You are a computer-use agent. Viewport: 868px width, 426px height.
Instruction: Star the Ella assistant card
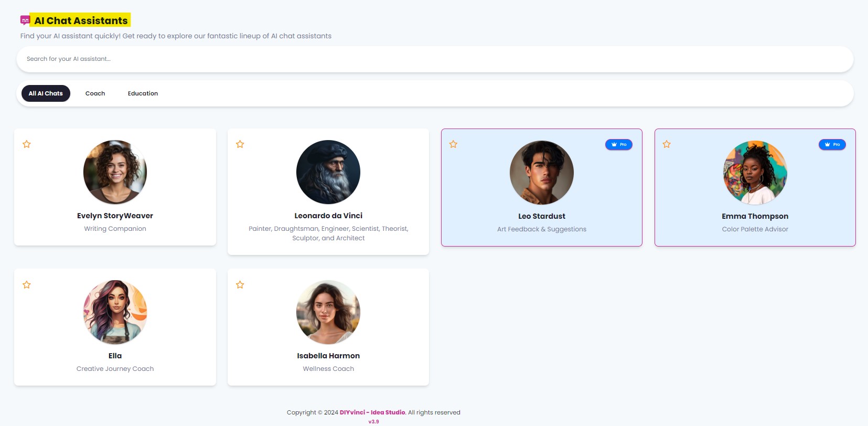tap(27, 285)
